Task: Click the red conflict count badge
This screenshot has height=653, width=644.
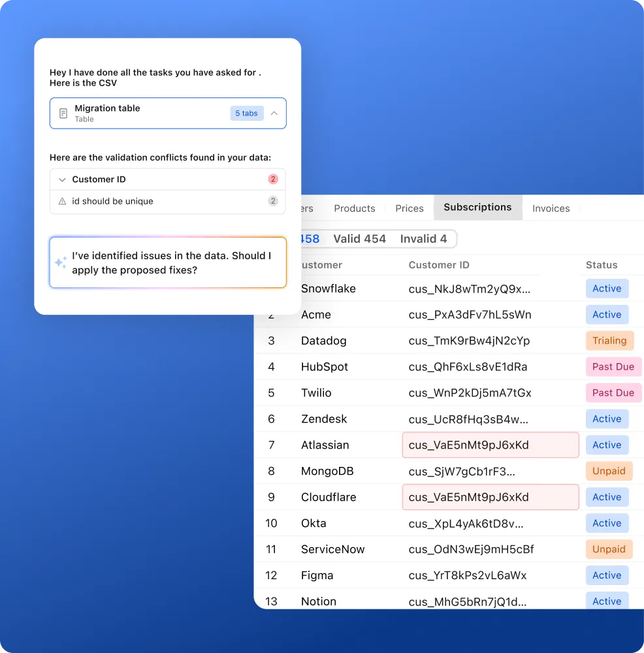Action: click(x=273, y=179)
